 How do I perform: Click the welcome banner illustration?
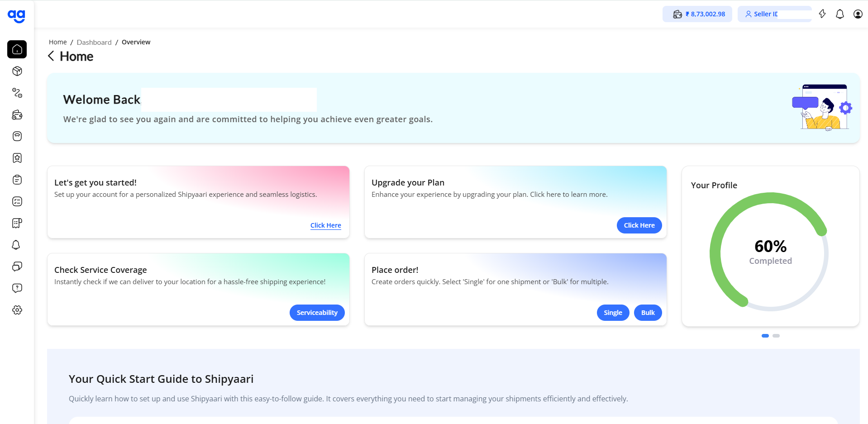[x=822, y=108]
